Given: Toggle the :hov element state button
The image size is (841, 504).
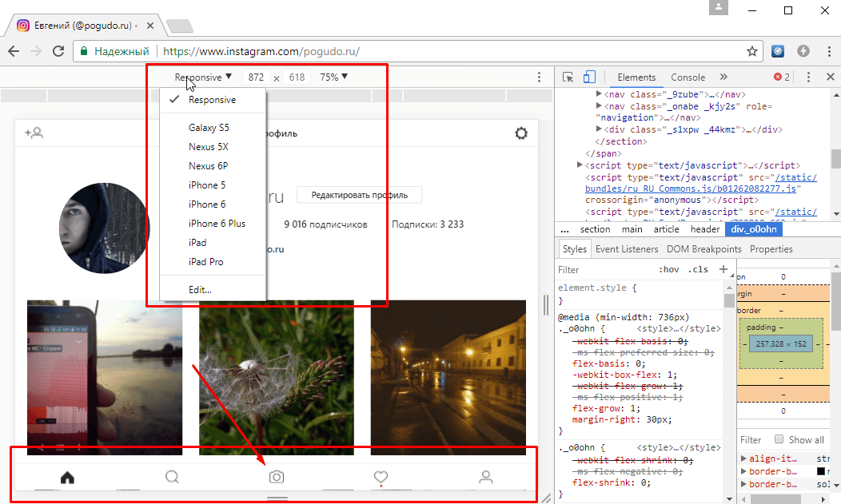Looking at the screenshot, I should coord(668,269).
